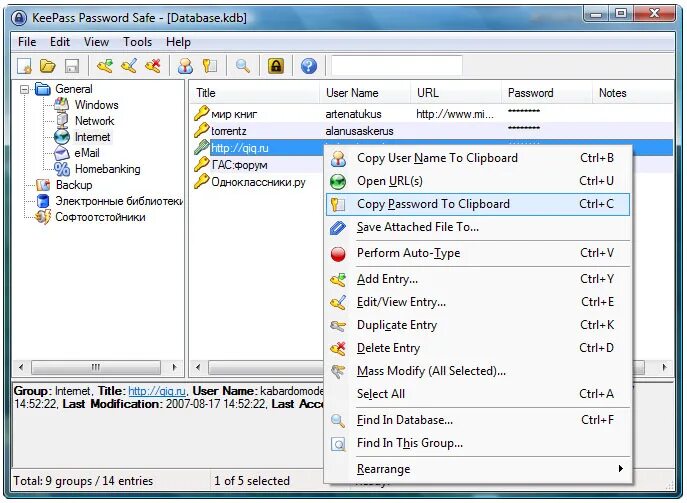Image resolution: width=687 pixels, height=503 pixels.
Task: Sort entries by URL column header
Action: [456, 93]
